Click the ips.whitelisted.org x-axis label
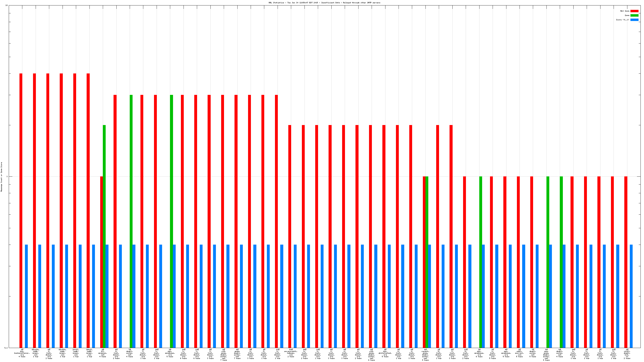 (x=385, y=353)
